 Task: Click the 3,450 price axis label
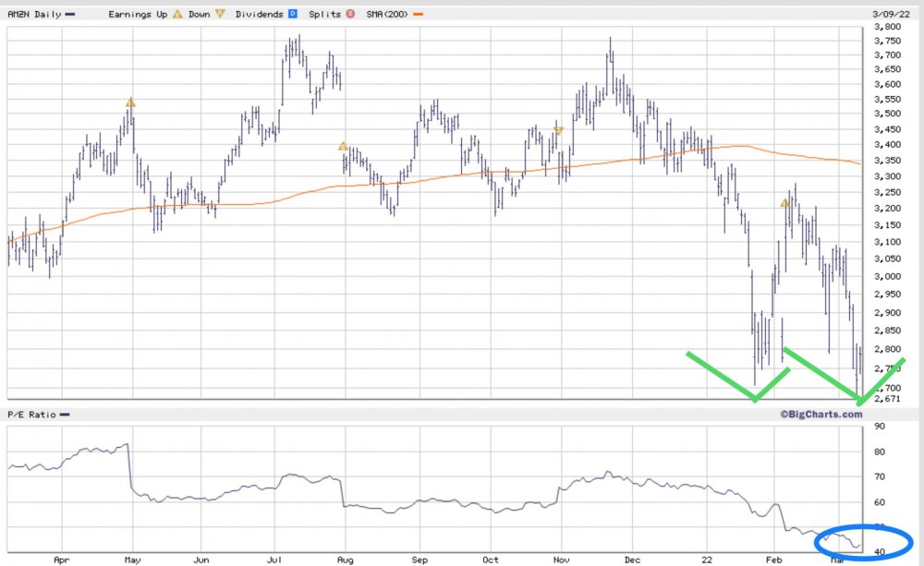click(887, 129)
